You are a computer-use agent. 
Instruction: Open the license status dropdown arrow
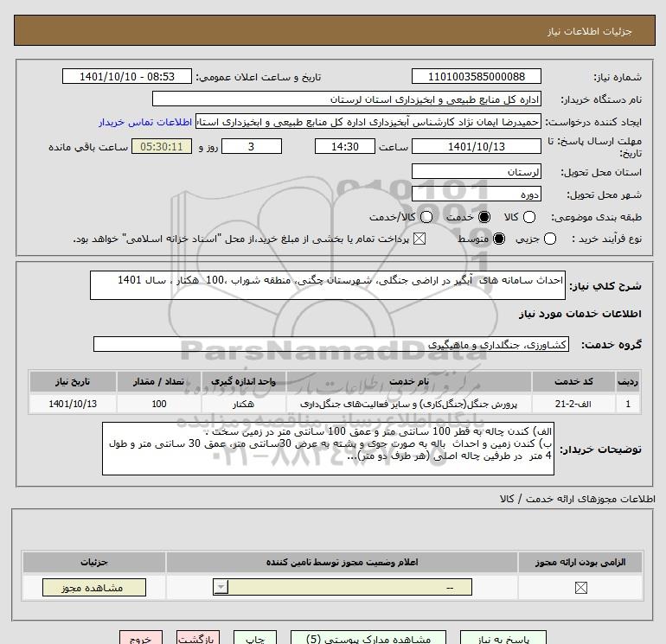click(221, 588)
